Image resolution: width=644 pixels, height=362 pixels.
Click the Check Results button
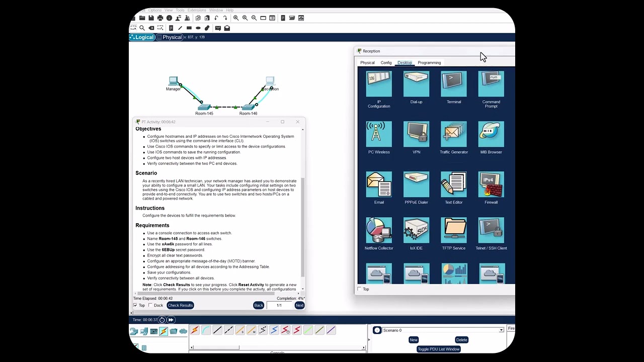click(x=180, y=305)
